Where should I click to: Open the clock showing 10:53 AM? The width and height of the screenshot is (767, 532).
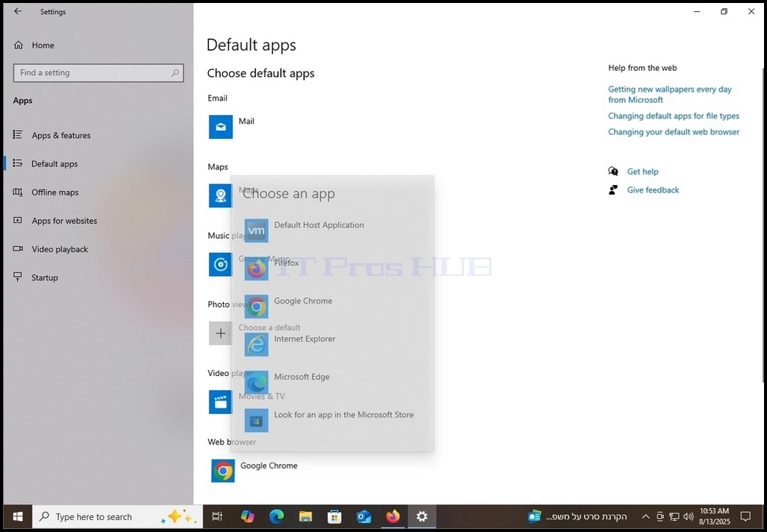[714, 516]
